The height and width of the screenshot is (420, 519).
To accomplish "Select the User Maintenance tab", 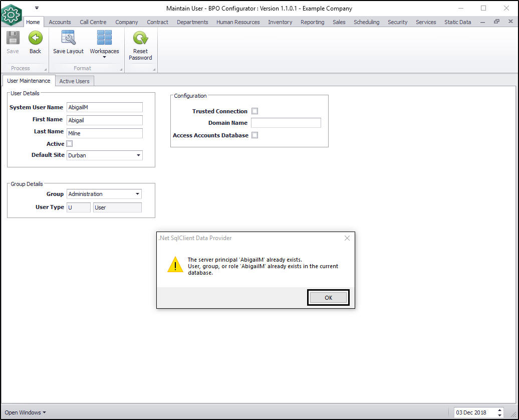I will pyautogui.click(x=29, y=81).
